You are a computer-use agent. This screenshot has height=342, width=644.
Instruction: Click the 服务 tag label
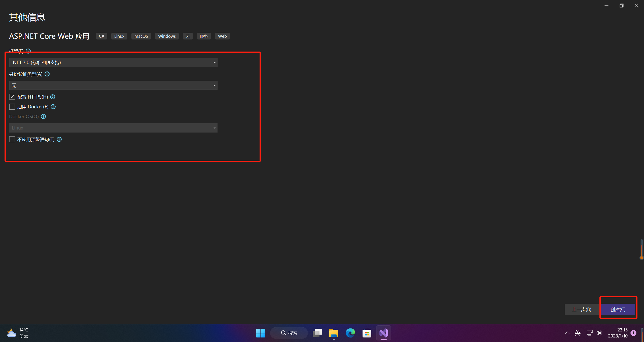click(204, 36)
